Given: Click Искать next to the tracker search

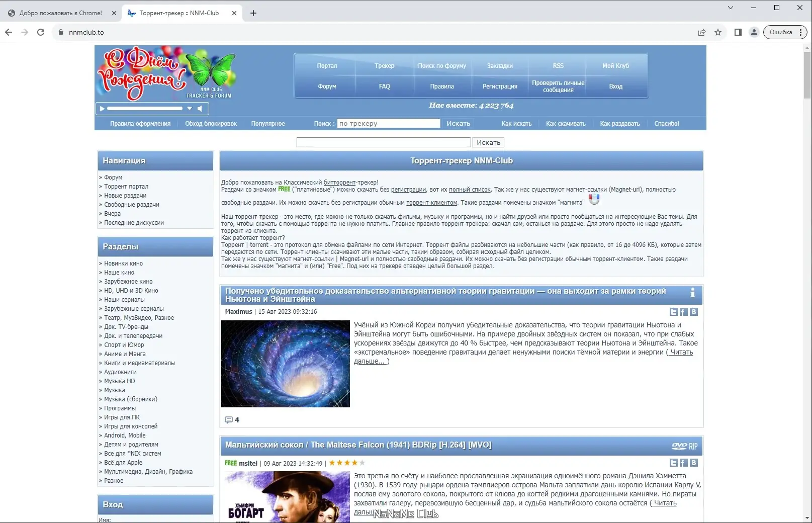Looking at the screenshot, I should [459, 124].
